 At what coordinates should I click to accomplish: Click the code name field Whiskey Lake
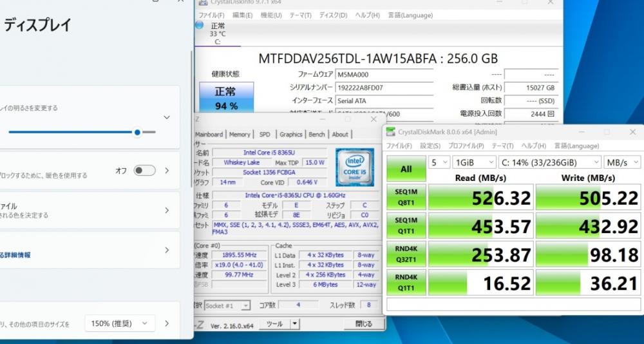pyautogui.click(x=242, y=162)
